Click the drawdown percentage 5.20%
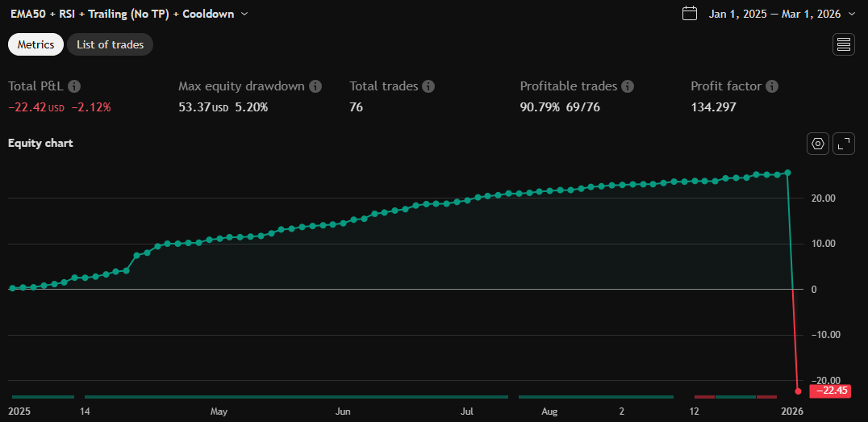The width and height of the screenshot is (868, 422). [252, 107]
